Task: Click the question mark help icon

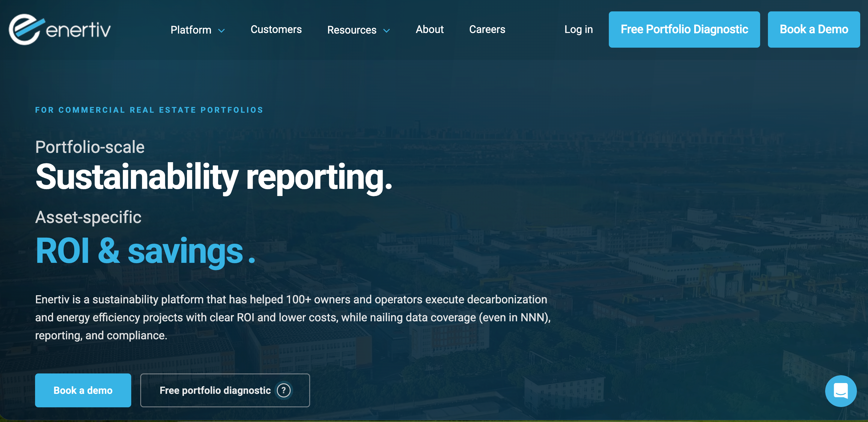Action: [283, 390]
